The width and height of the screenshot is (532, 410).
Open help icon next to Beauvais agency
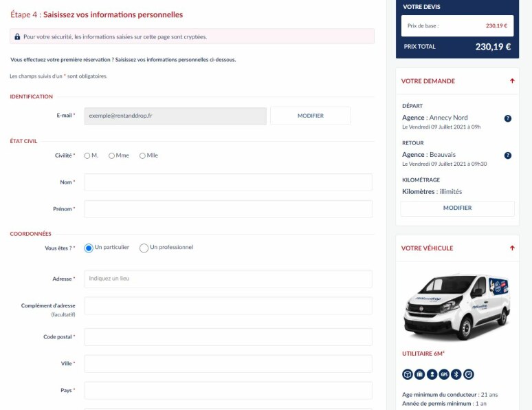[x=507, y=155]
